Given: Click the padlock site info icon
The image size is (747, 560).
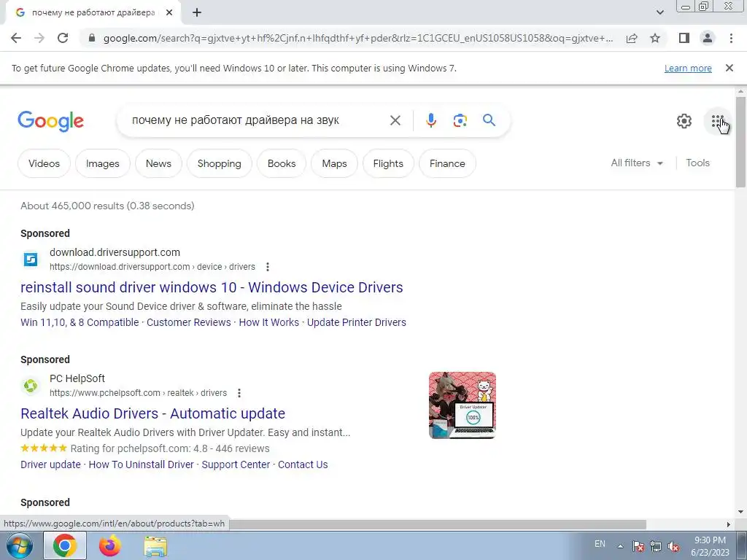Looking at the screenshot, I should [92, 38].
